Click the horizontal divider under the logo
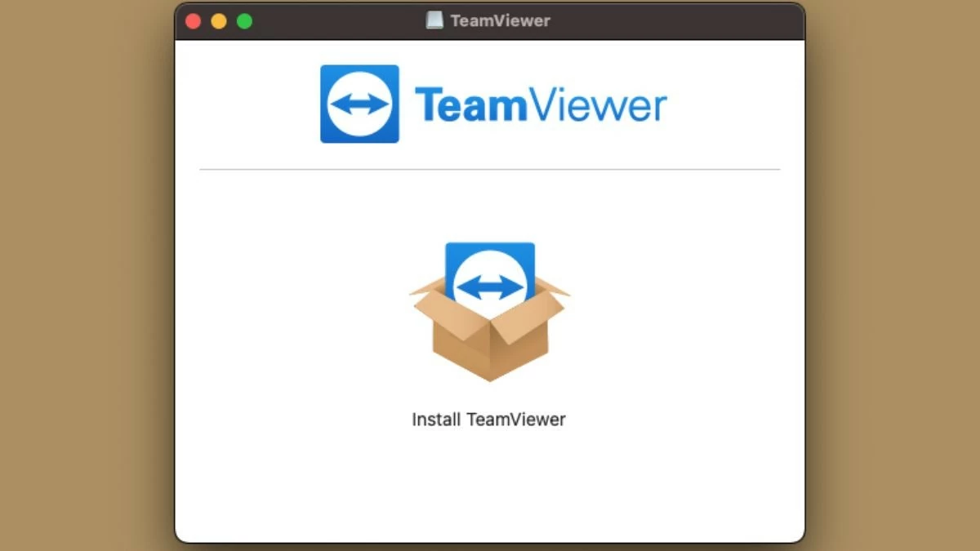 pos(488,168)
